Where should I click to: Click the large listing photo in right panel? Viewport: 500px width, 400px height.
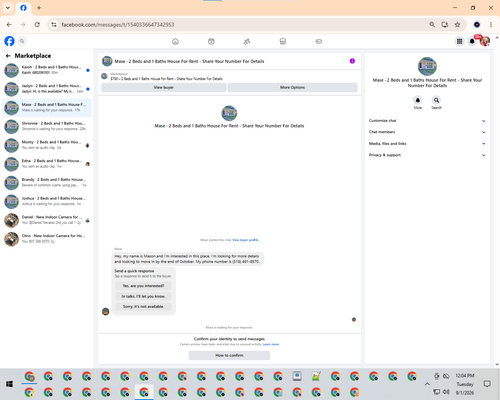tap(427, 66)
